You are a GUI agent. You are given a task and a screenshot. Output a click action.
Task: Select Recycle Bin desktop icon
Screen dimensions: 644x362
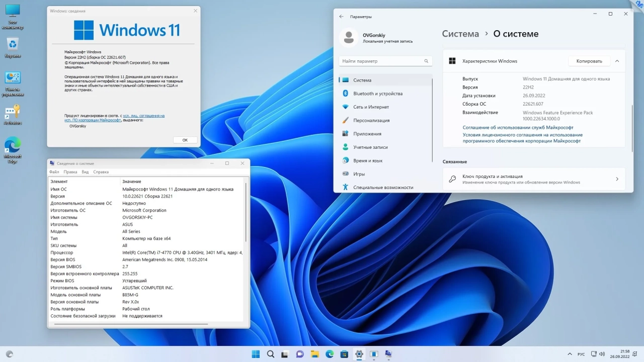point(13,48)
